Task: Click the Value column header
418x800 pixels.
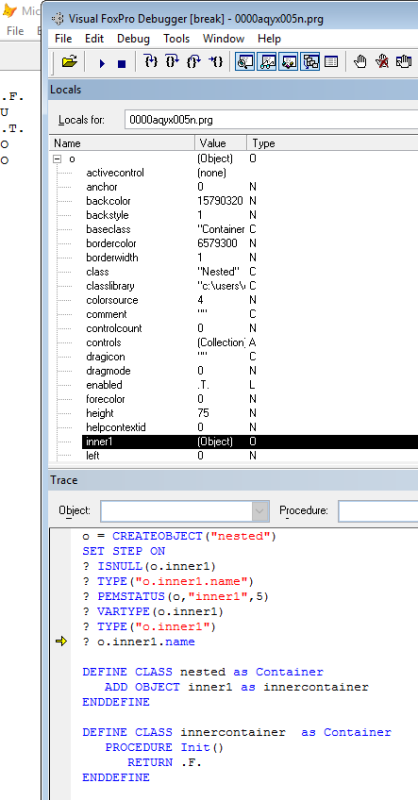Action: point(220,143)
